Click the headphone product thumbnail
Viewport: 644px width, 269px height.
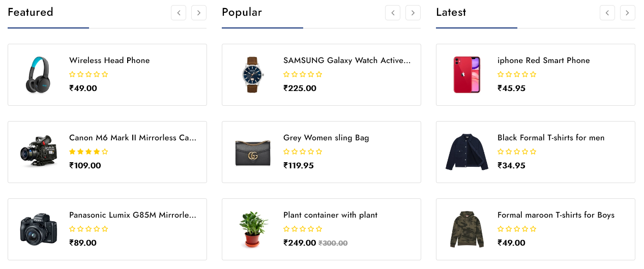39,75
